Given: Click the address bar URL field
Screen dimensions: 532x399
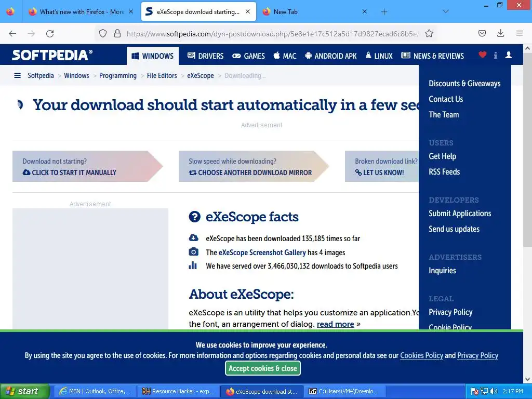Looking at the screenshot, I should tap(272, 33).
